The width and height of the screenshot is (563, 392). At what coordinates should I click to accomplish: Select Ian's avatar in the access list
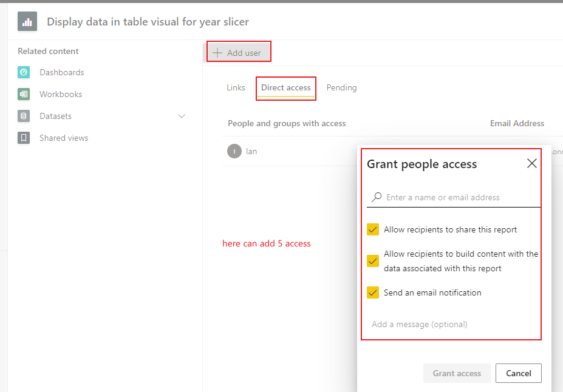(x=234, y=150)
